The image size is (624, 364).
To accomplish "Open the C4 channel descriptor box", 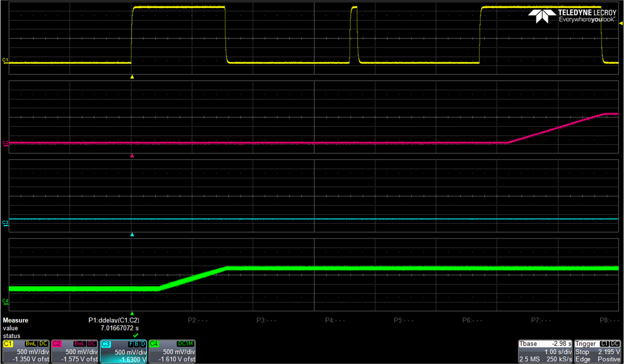I will pyautogui.click(x=172, y=351).
